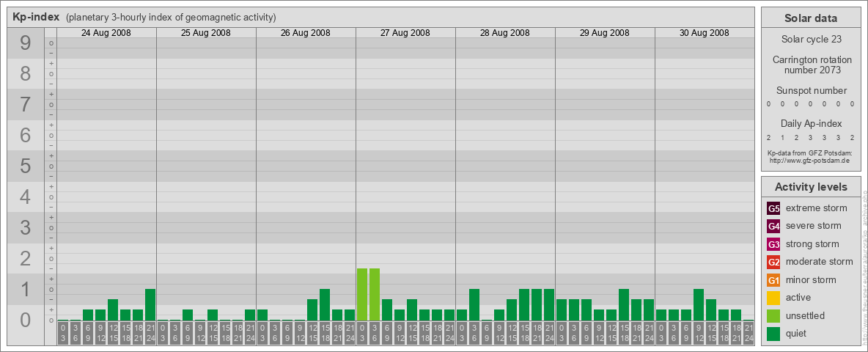Screen dimensions: 868x352
Task: Click the Solar data panel heading
Action: [x=811, y=18]
